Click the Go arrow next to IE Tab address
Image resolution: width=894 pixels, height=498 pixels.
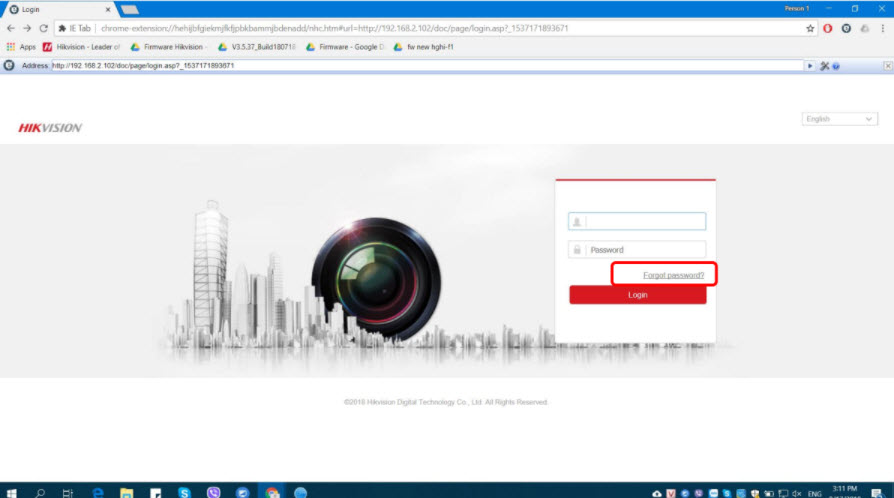(x=810, y=66)
